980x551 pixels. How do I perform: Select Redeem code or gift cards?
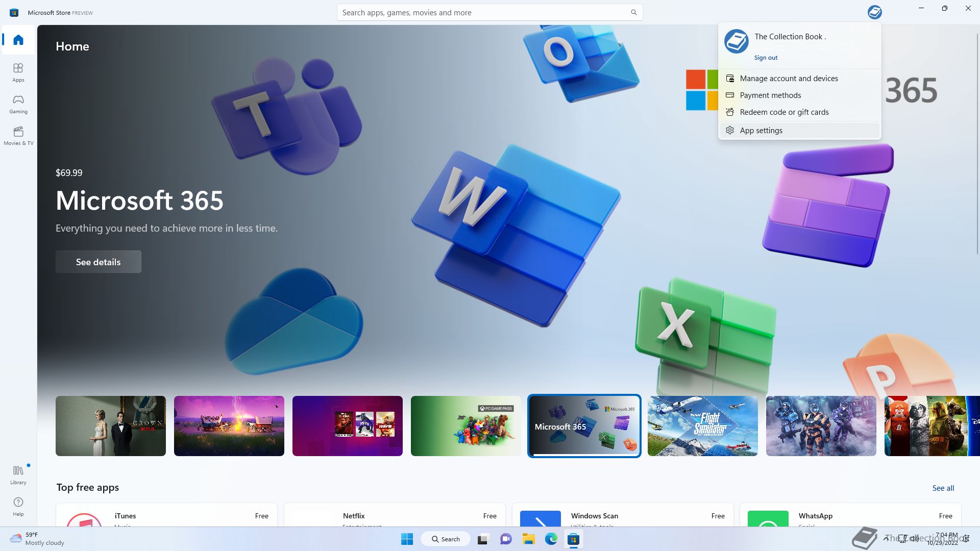click(799, 112)
